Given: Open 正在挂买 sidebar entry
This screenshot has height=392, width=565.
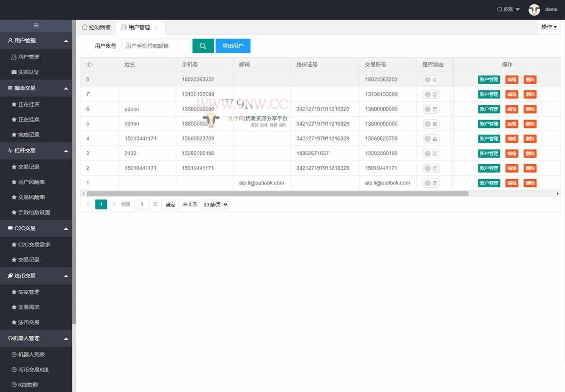Looking at the screenshot, I should [x=29, y=104].
